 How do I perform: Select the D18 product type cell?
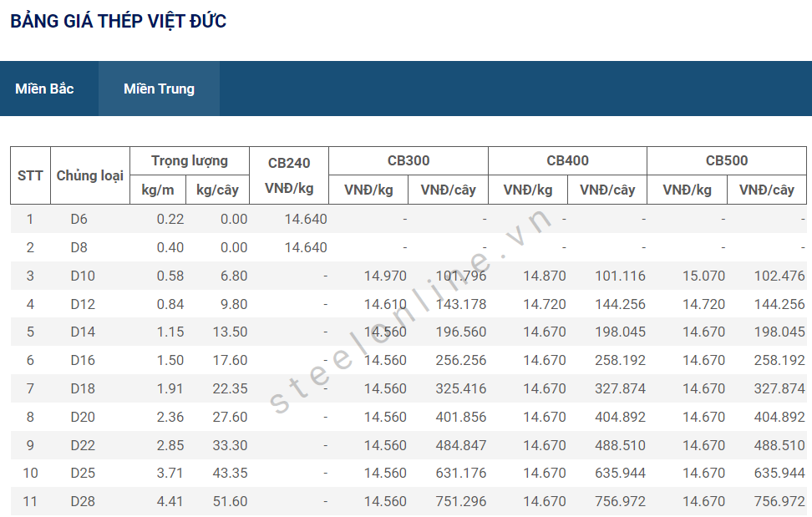pos(83,388)
